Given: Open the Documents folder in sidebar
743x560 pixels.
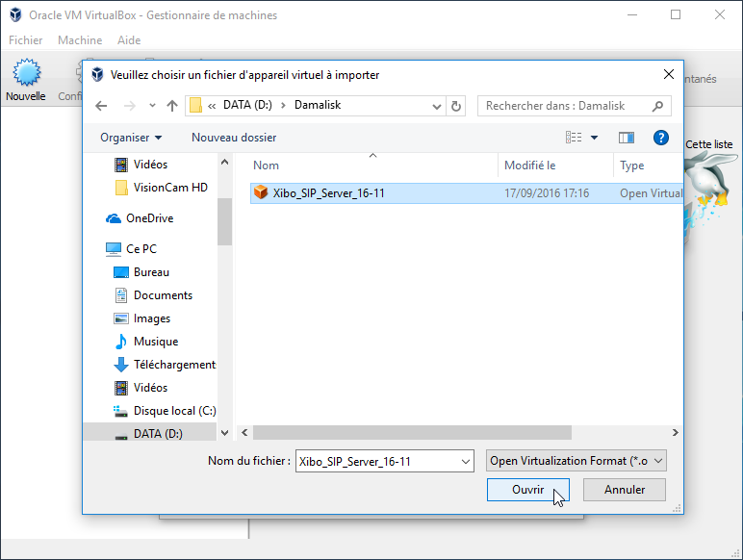Looking at the screenshot, I should click(x=153, y=295).
